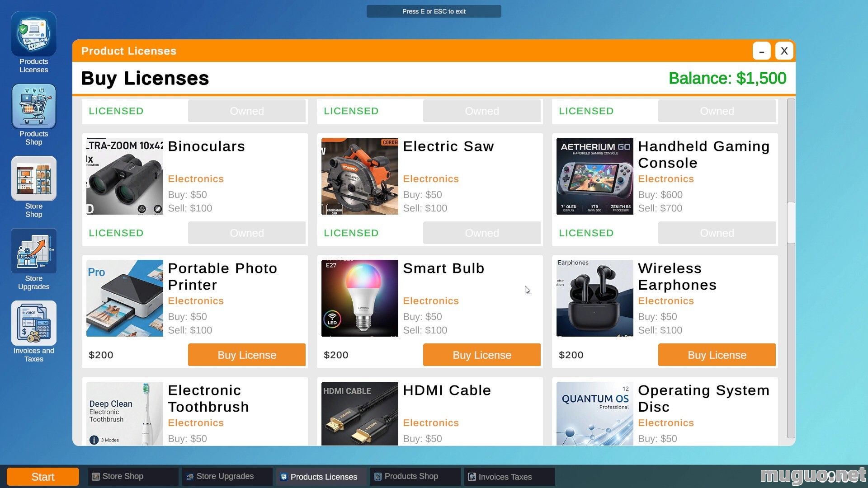Open the Products Licenses desktop icon

click(34, 43)
